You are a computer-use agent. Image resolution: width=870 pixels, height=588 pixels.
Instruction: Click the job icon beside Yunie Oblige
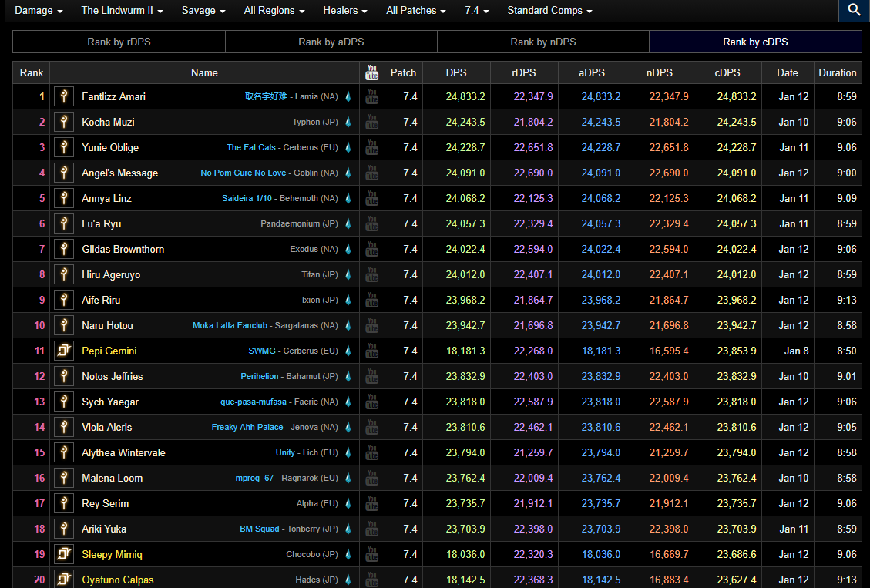point(64,147)
